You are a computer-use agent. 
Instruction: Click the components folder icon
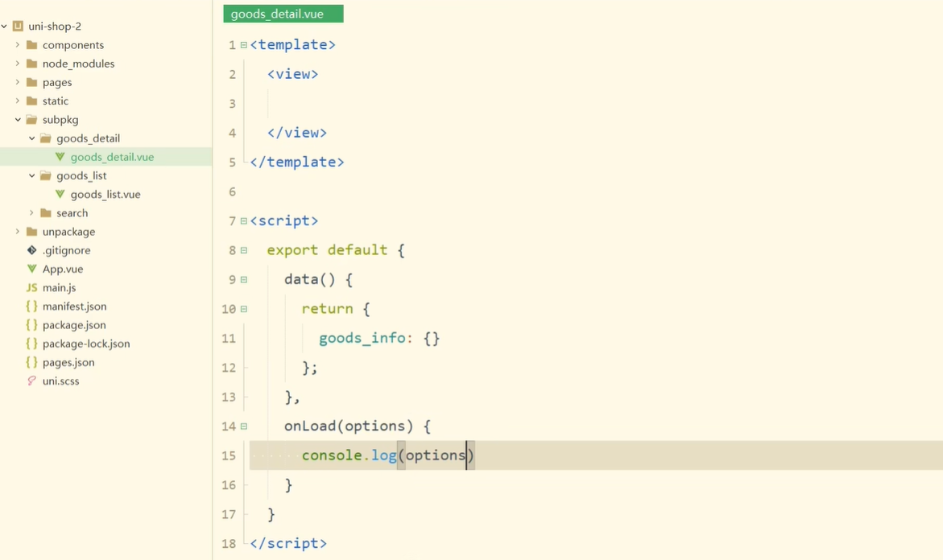coord(32,45)
